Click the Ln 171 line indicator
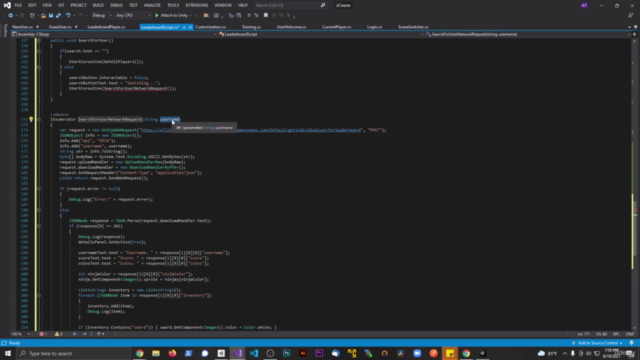The height and width of the screenshot is (360, 640). 584,334
